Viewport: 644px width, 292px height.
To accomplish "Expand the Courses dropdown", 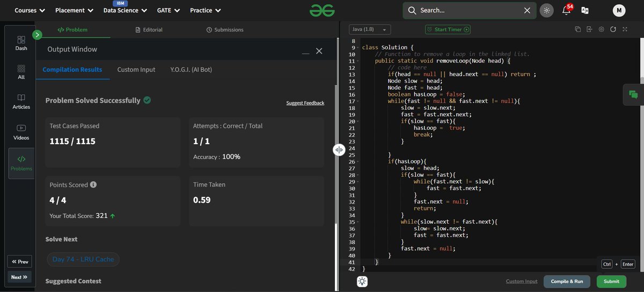I will [x=30, y=10].
